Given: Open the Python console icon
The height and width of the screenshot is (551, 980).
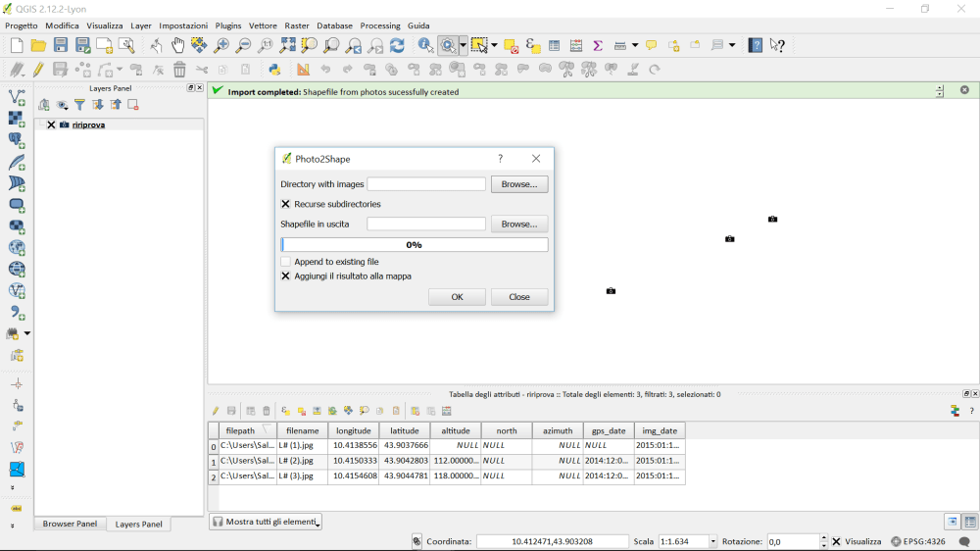Looking at the screenshot, I should pyautogui.click(x=275, y=70).
